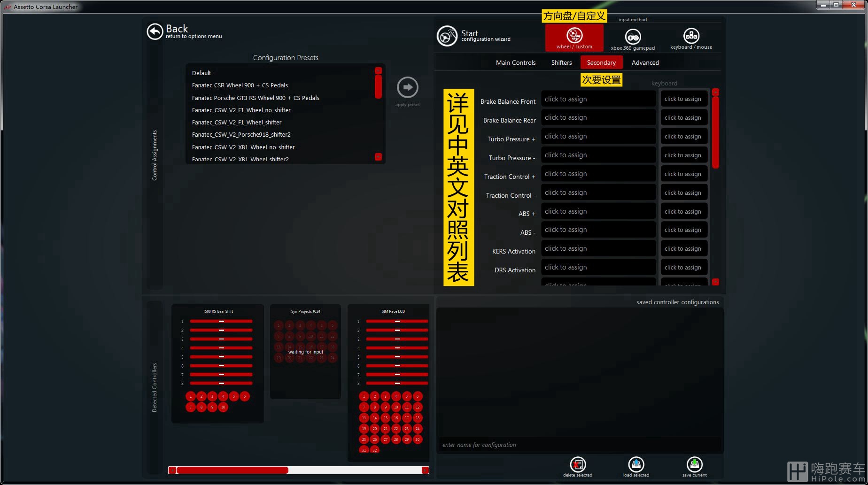
Task: Click the apply preset arrow icon
Action: coord(407,87)
